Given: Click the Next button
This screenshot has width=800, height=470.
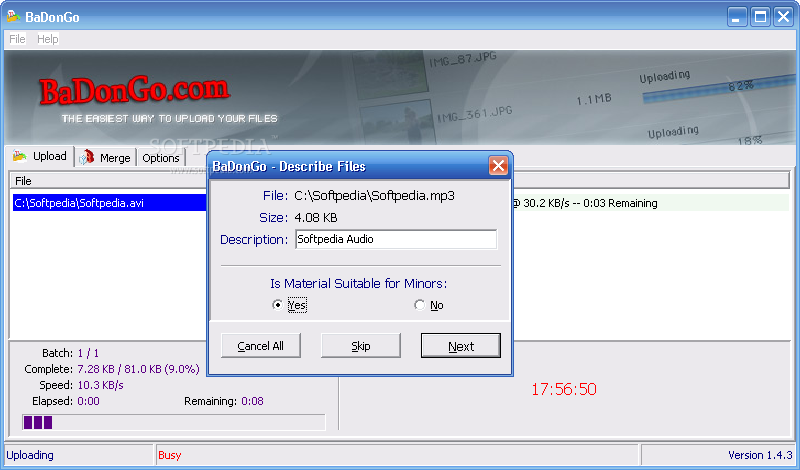Looking at the screenshot, I should pos(461,346).
